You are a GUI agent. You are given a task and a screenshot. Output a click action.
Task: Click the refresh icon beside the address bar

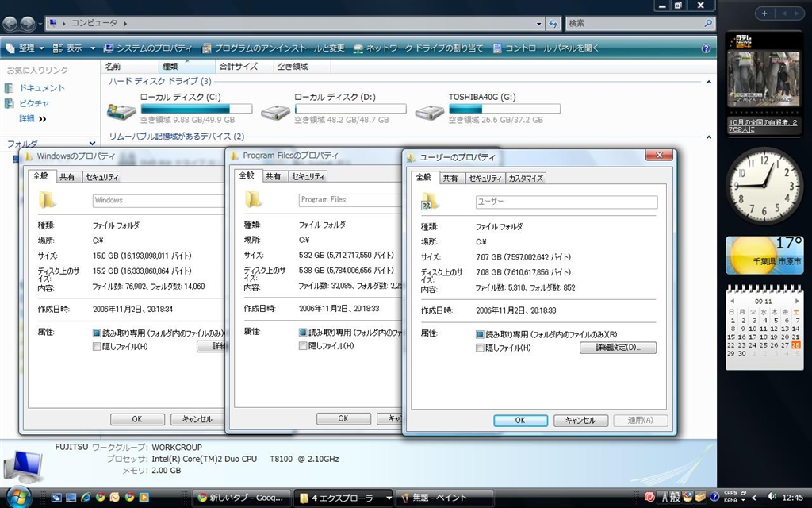[x=553, y=23]
